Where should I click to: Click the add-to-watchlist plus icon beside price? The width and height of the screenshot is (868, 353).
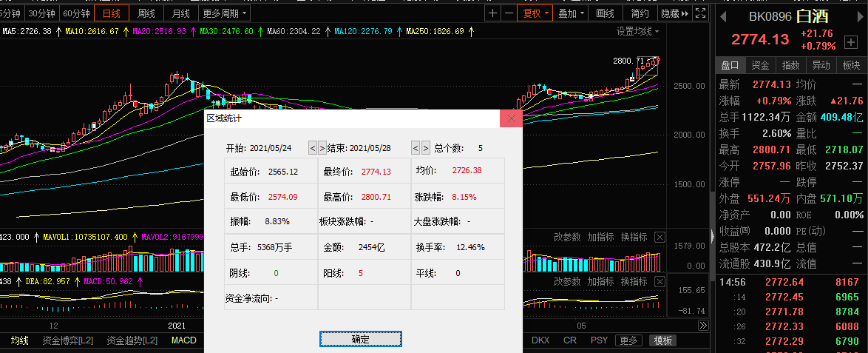click(850, 42)
